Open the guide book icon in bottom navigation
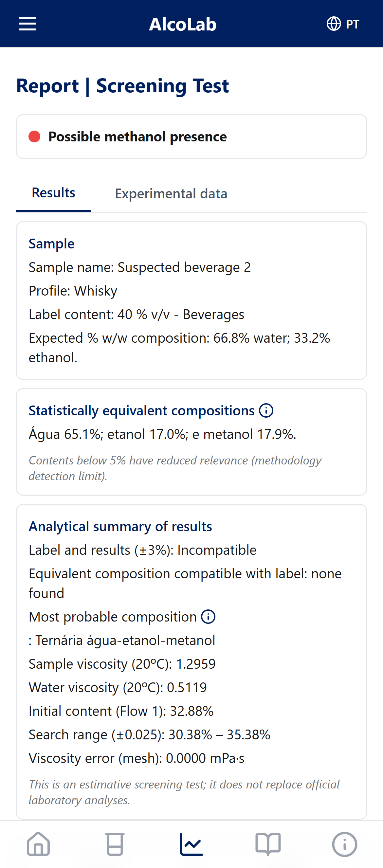 click(268, 843)
